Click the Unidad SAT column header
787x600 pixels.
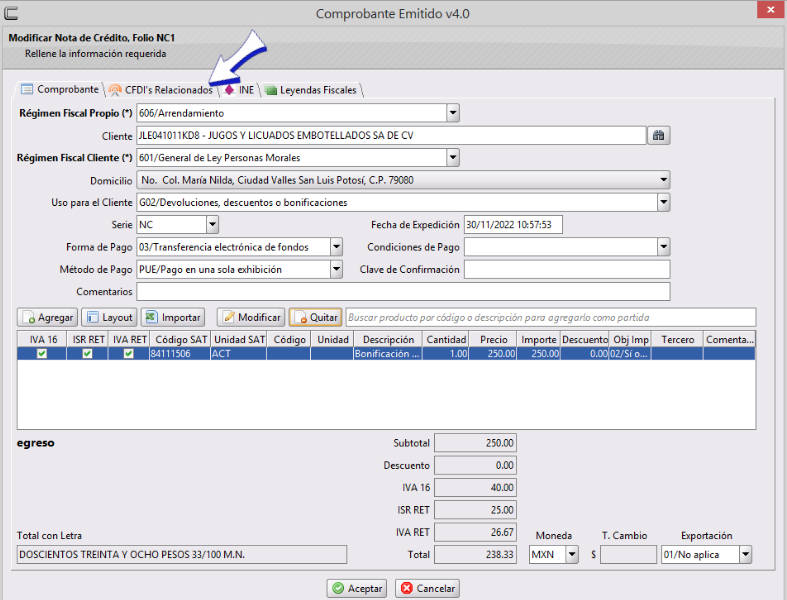(x=239, y=339)
